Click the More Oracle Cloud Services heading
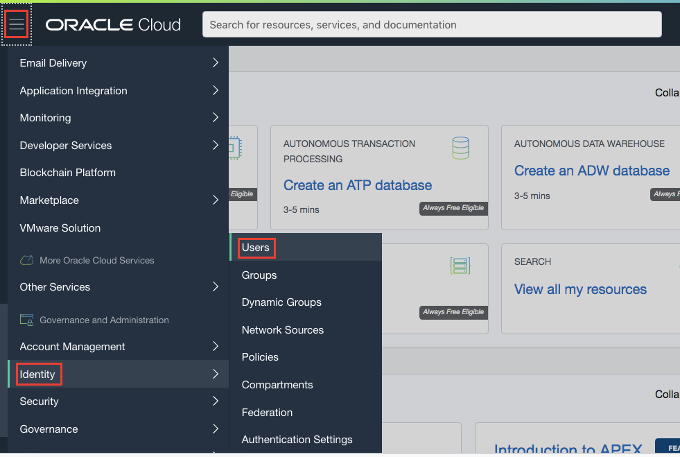Viewport: 680px width, 457px height. [x=97, y=261]
